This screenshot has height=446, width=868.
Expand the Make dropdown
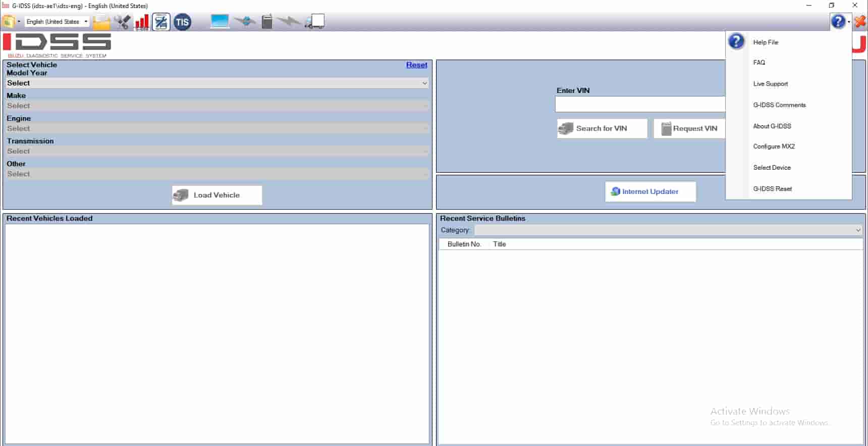pyautogui.click(x=218, y=106)
